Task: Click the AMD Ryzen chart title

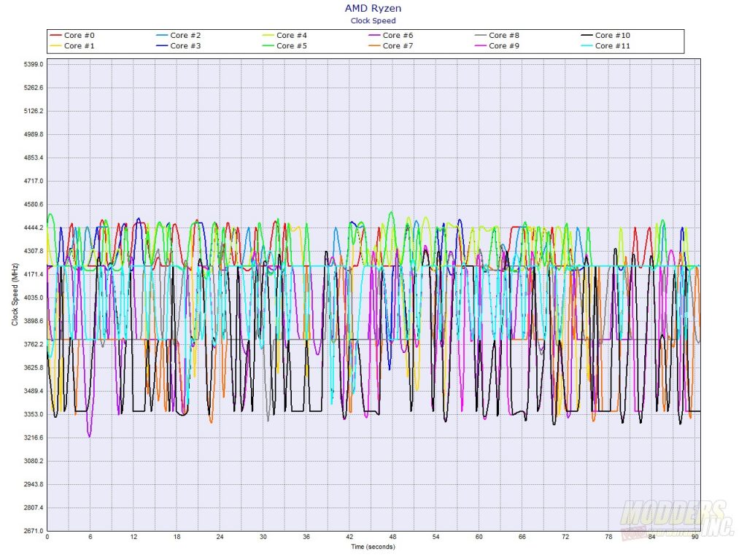Action: 373,8
